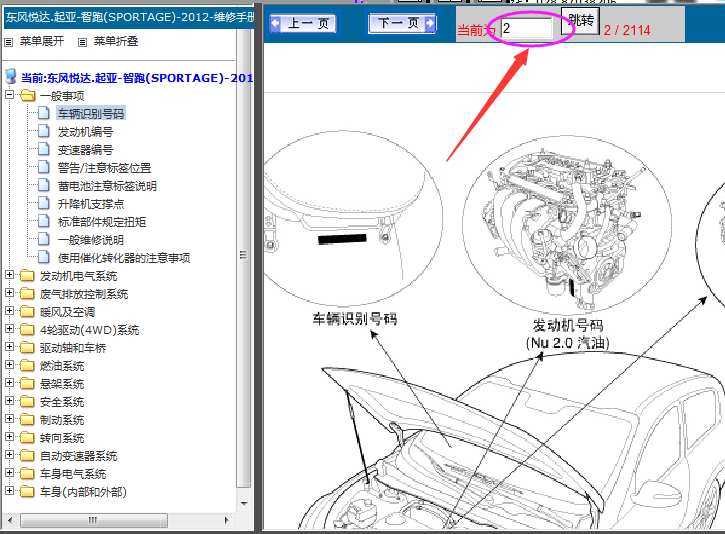Click the computer icon beside 当前:东风悦达
The width and height of the screenshot is (725, 534).
coord(11,77)
